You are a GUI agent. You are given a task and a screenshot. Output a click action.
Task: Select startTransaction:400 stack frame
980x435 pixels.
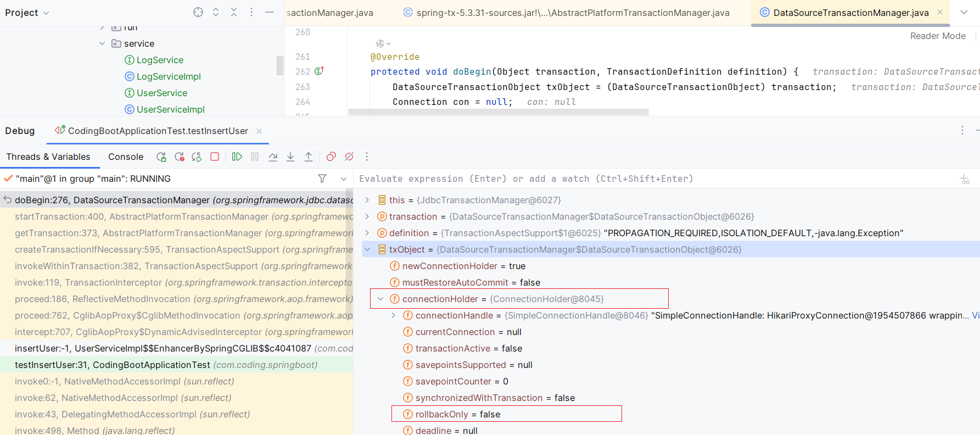[x=177, y=216]
